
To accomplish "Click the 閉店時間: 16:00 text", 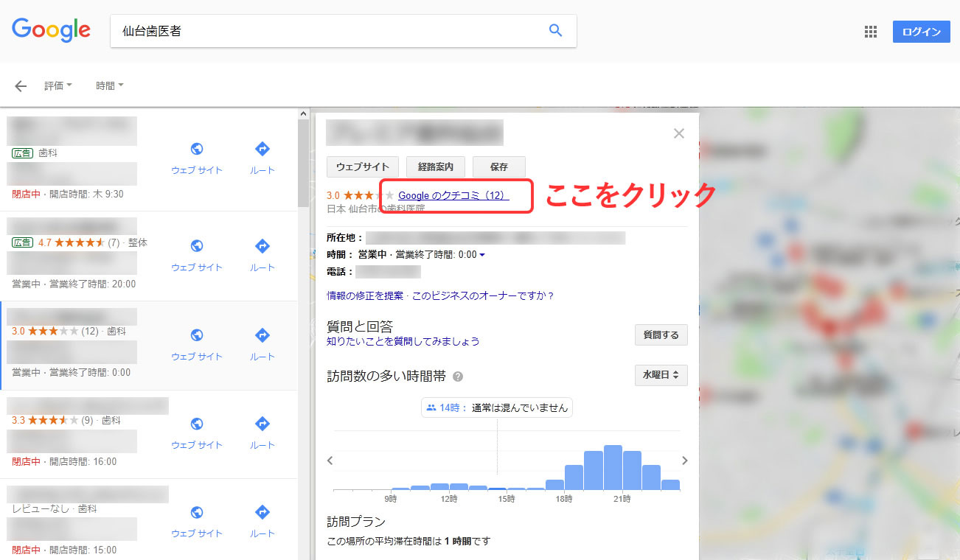I will point(83,461).
